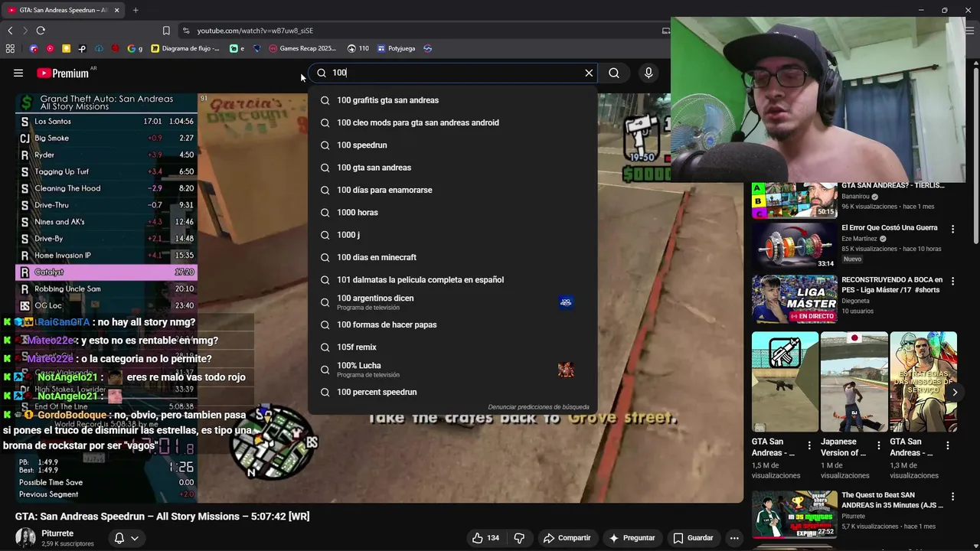Viewport: 980px width, 551px height.
Task: Open video title 'GTA: San Andreas Speedrun – All Story Missions'
Action: coord(162,517)
